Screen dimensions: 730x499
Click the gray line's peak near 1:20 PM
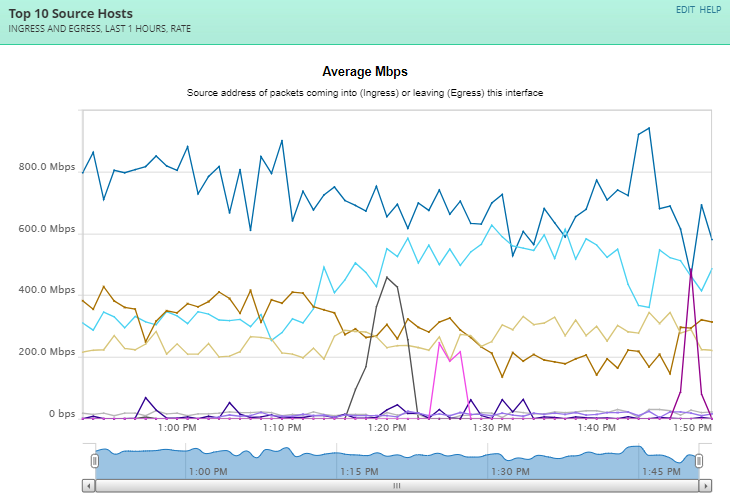pos(387,277)
